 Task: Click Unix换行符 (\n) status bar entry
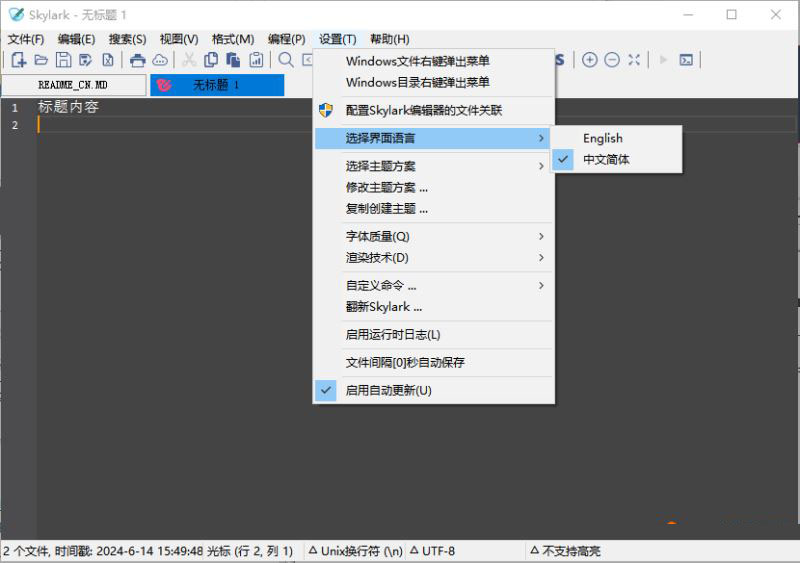tap(356, 551)
